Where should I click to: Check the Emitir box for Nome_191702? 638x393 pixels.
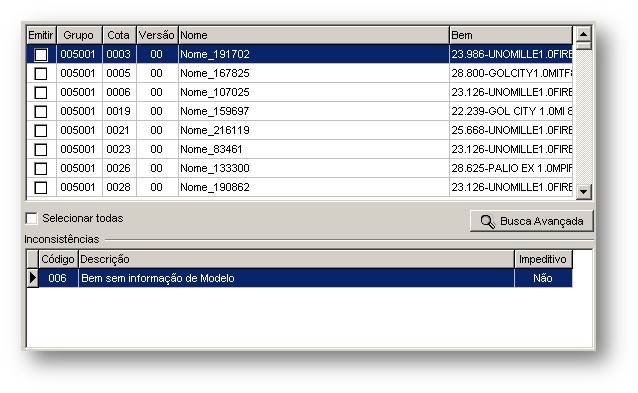[x=41, y=55]
